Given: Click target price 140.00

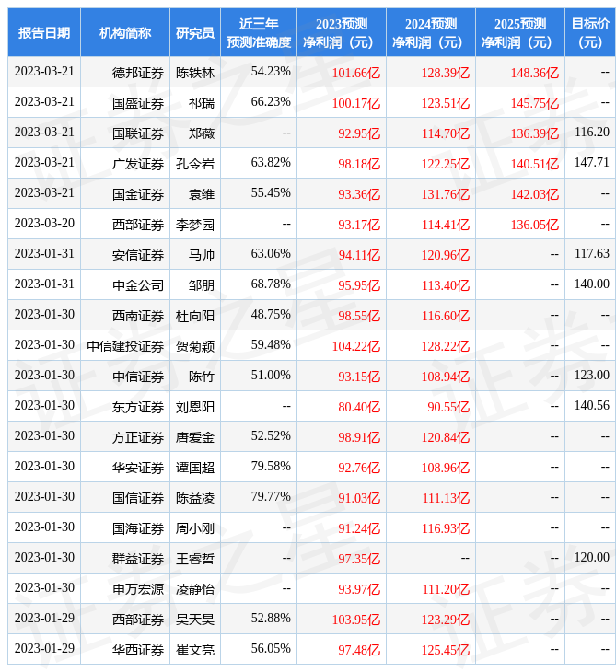Looking at the screenshot, I should (x=591, y=284).
